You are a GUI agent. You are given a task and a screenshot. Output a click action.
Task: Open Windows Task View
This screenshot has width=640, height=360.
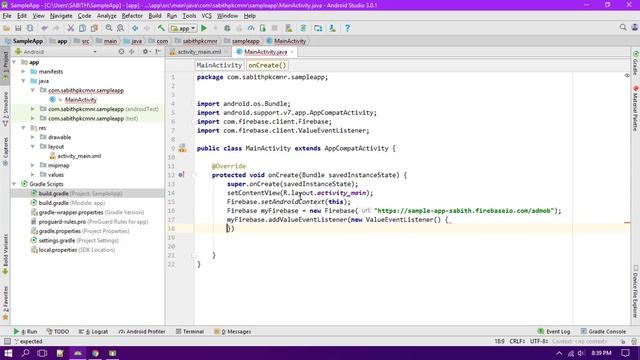click(42, 353)
